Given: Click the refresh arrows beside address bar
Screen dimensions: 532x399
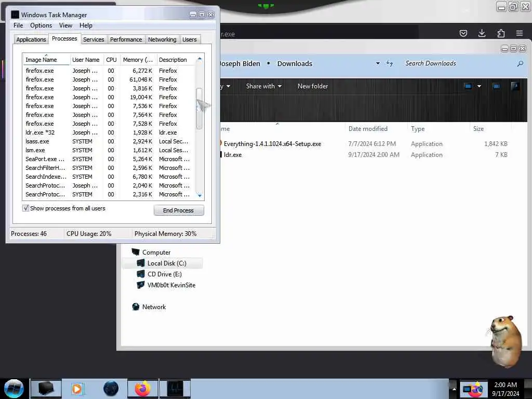Looking at the screenshot, I should [x=390, y=63].
